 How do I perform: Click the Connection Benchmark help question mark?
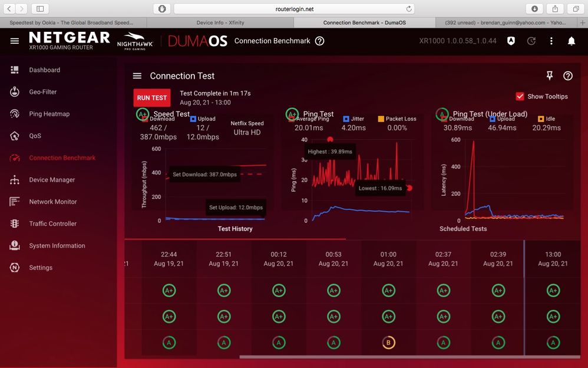pyautogui.click(x=319, y=41)
